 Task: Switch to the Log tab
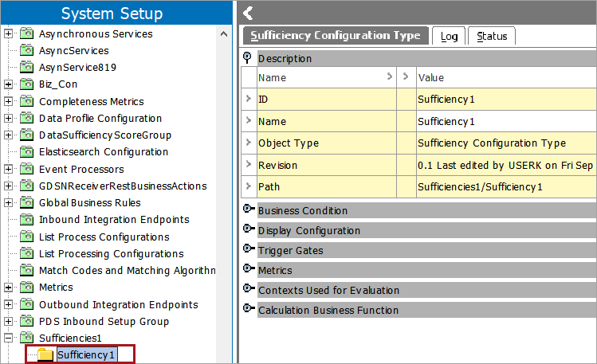click(x=449, y=36)
